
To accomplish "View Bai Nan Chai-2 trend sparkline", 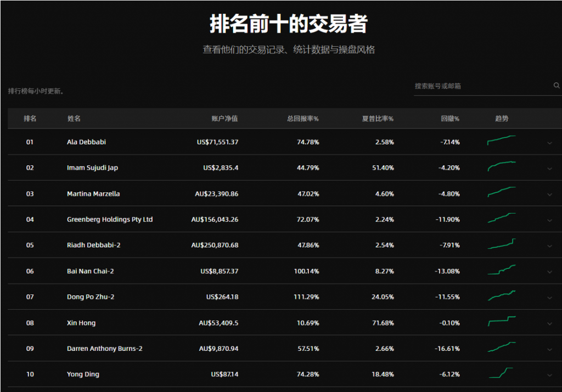I will click(501, 270).
